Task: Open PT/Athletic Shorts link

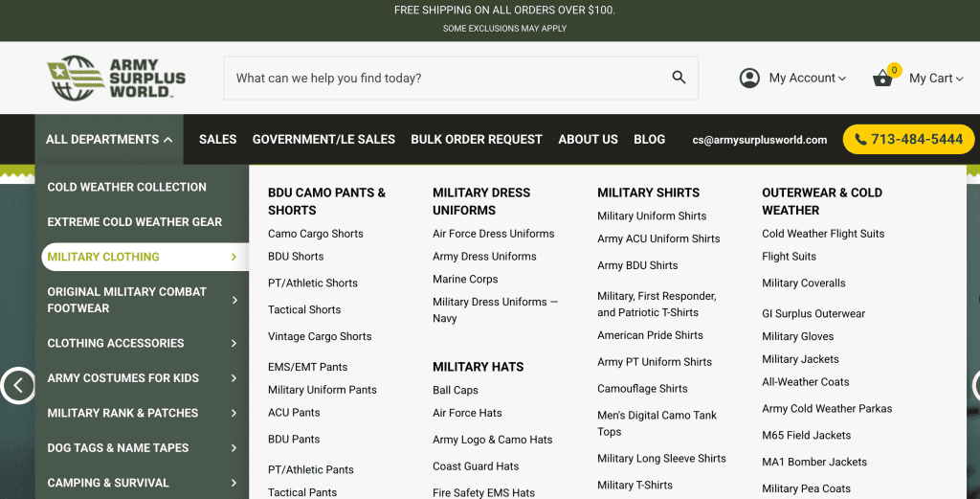Action: point(313,284)
